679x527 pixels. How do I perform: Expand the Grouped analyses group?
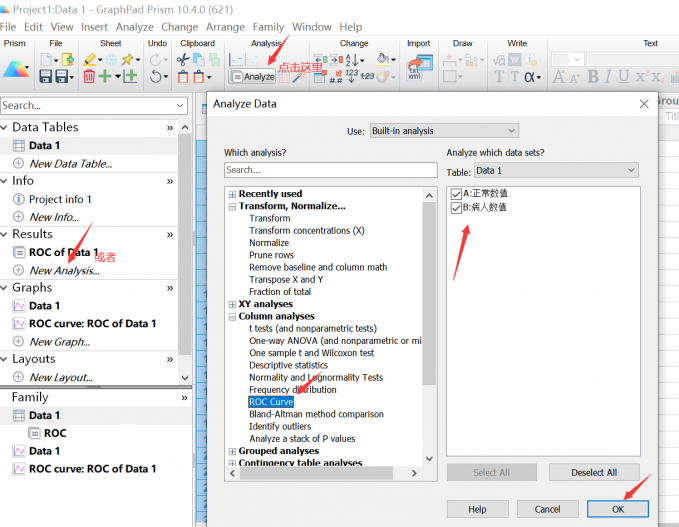click(232, 451)
